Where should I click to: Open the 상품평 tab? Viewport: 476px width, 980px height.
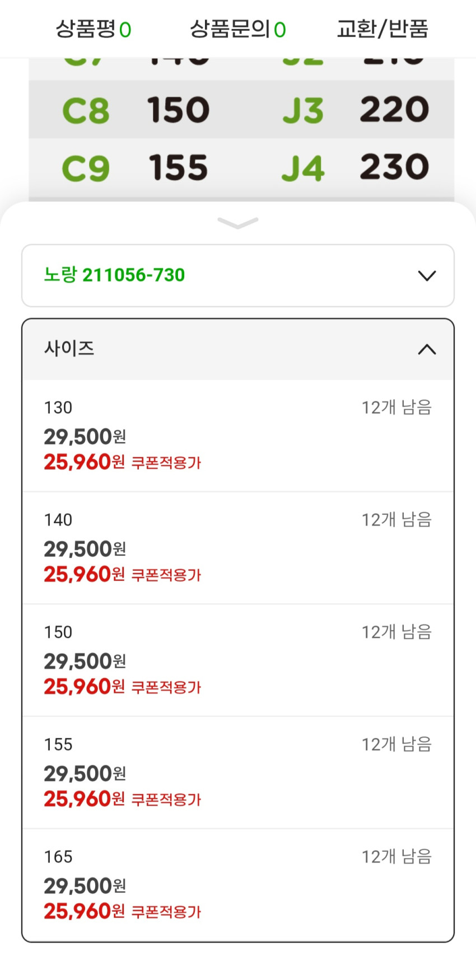point(93,29)
